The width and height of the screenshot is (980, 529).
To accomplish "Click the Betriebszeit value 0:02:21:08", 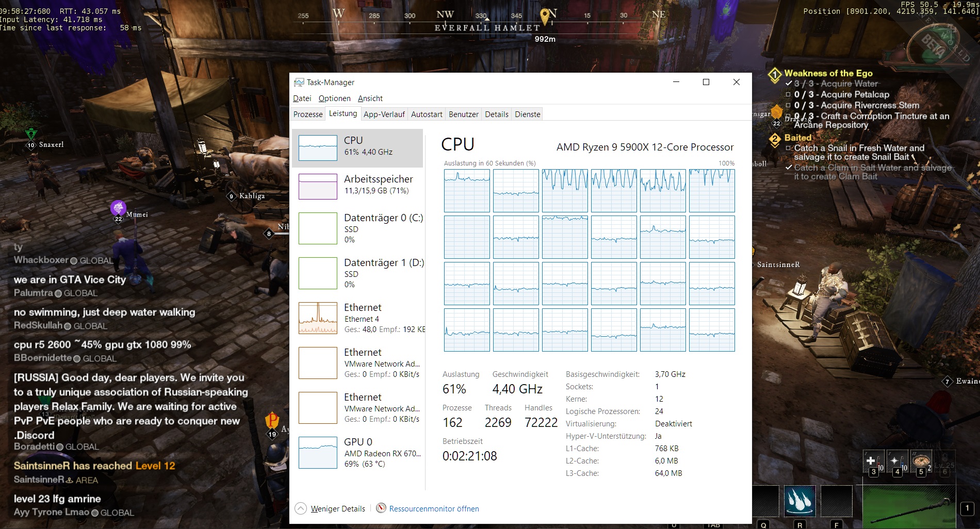I will click(470, 456).
